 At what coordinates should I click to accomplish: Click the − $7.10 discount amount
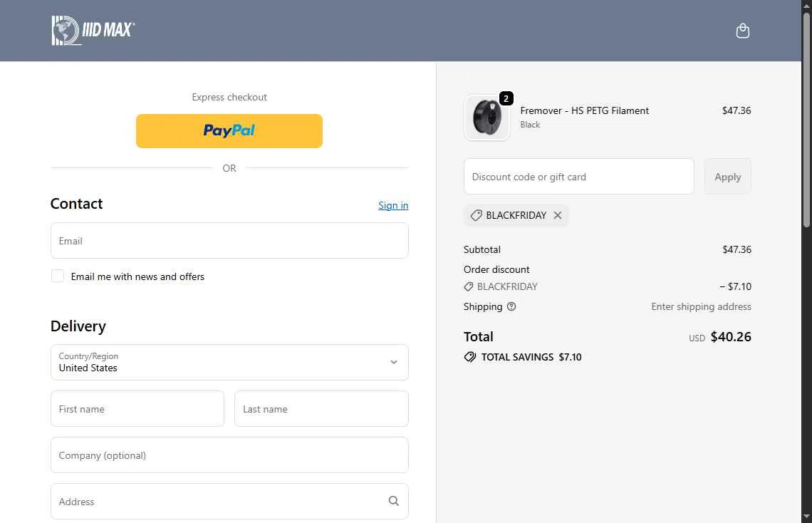point(735,286)
